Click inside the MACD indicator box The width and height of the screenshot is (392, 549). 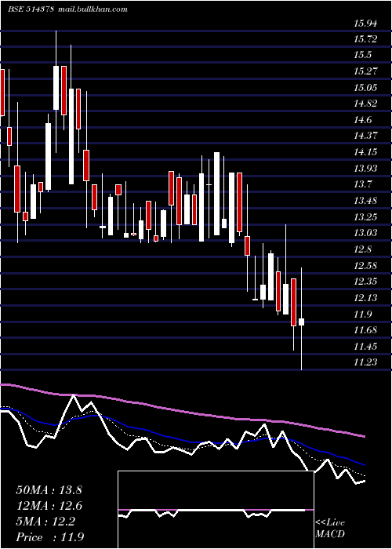pyautogui.click(x=216, y=510)
